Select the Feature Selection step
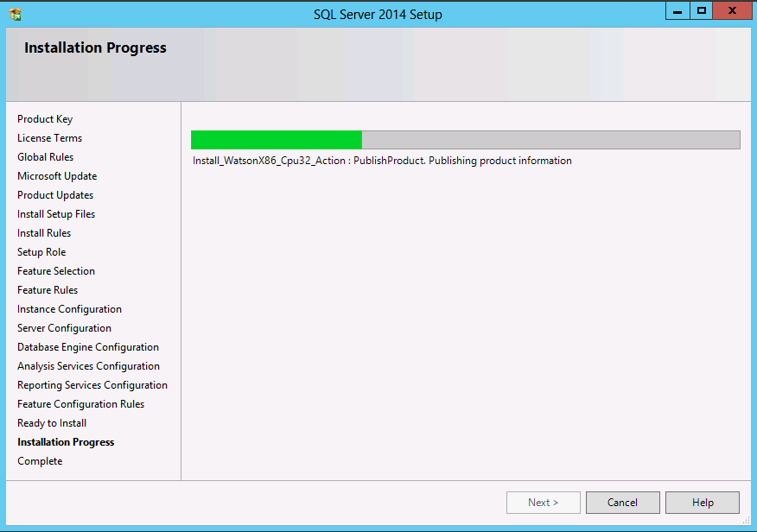The height and width of the screenshot is (532, 757). point(56,271)
